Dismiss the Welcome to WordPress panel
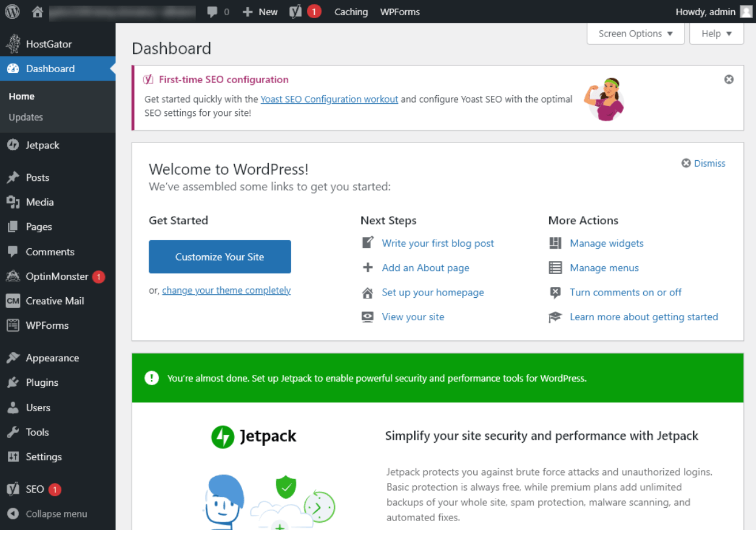The height and width of the screenshot is (535, 756). pyautogui.click(x=703, y=163)
